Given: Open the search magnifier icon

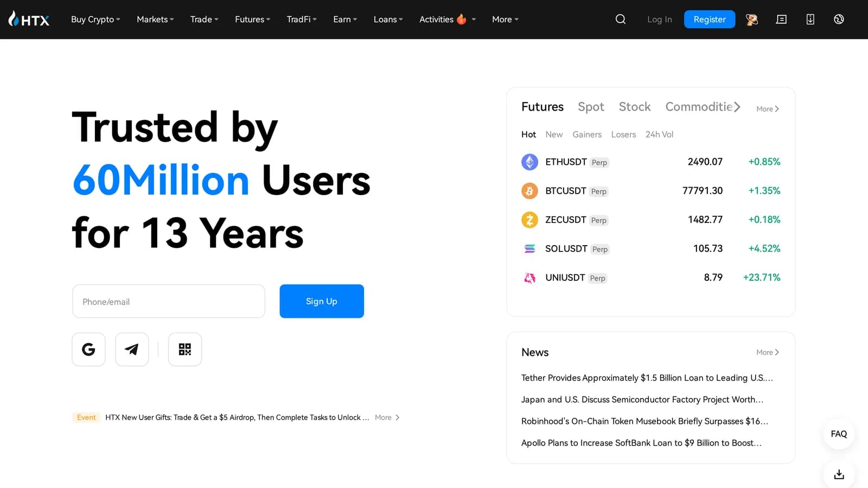Looking at the screenshot, I should [x=621, y=20].
